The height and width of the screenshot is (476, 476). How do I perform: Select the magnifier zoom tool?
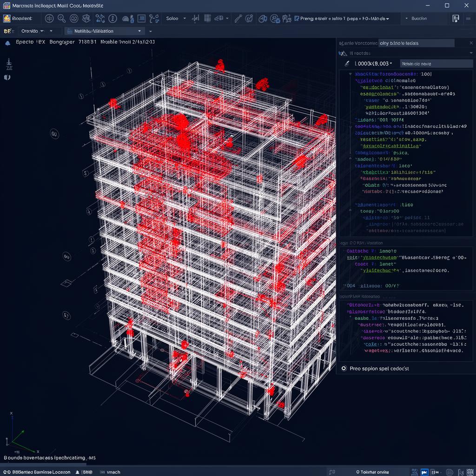(62, 19)
